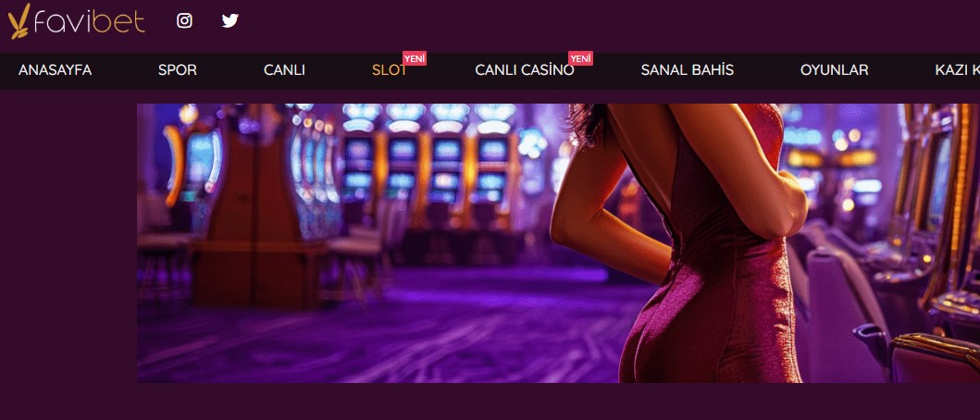Open the Instagram social icon
Viewport: 980px width, 420px height.
(x=184, y=20)
